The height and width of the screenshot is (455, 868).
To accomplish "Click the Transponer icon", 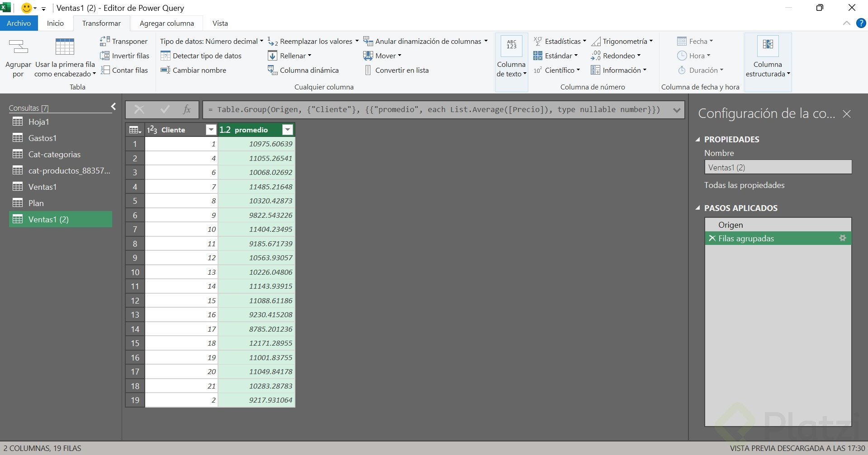I will 105,41.
